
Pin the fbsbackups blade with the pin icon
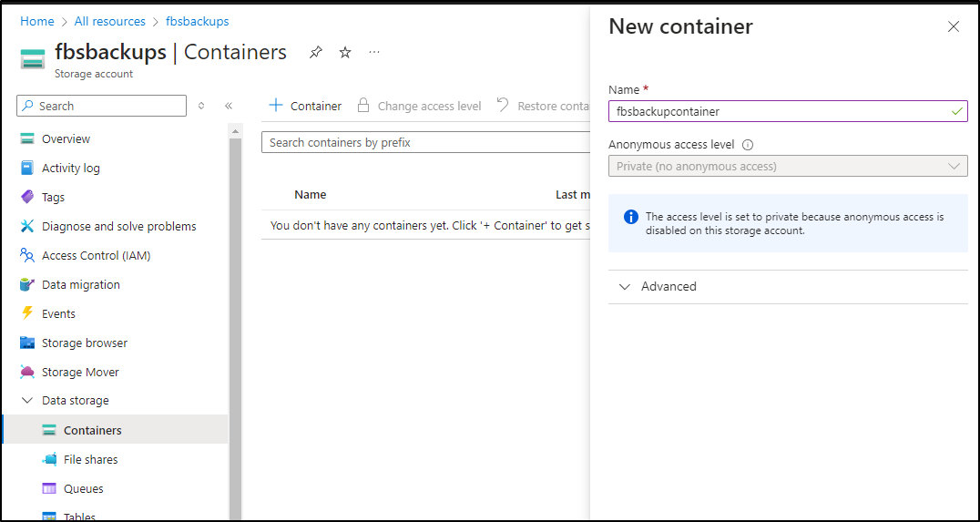(x=316, y=53)
